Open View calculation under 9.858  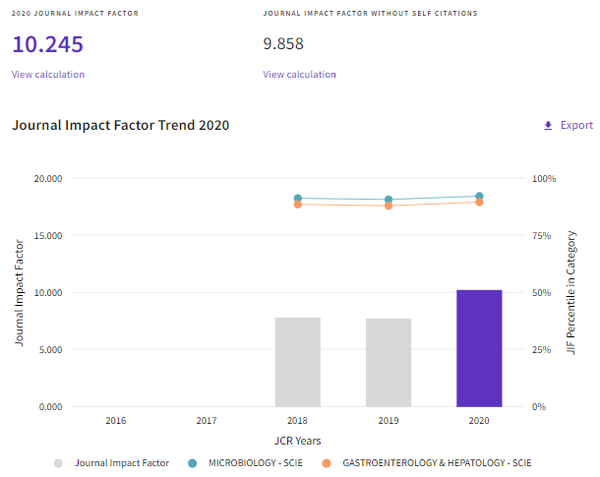[299, 74]
